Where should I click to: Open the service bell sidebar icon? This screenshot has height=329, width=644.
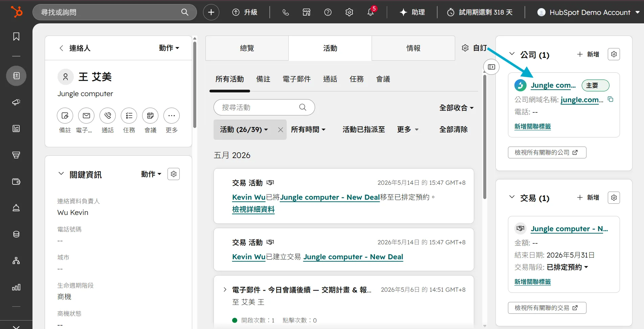pos(16,208)
